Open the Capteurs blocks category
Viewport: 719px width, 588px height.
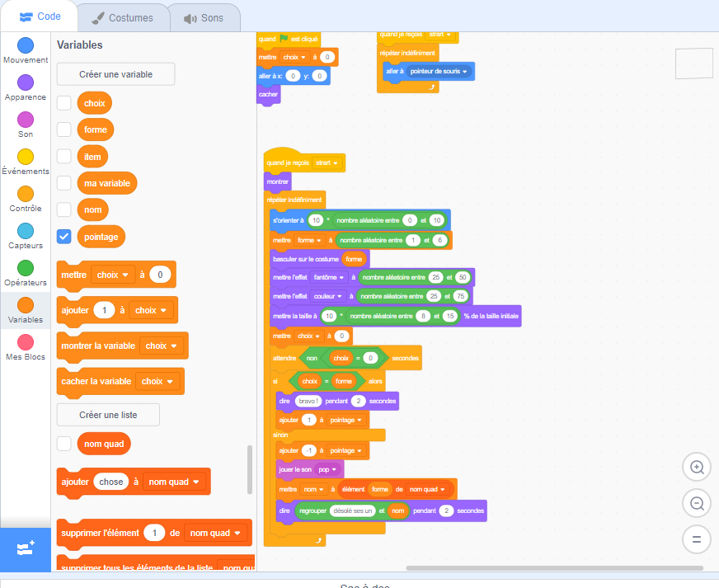(26, 236)
